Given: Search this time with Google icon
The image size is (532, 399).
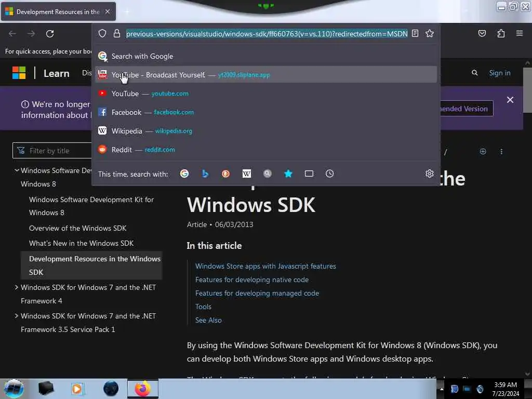Looking at the screenshot, I should (184, 174).
